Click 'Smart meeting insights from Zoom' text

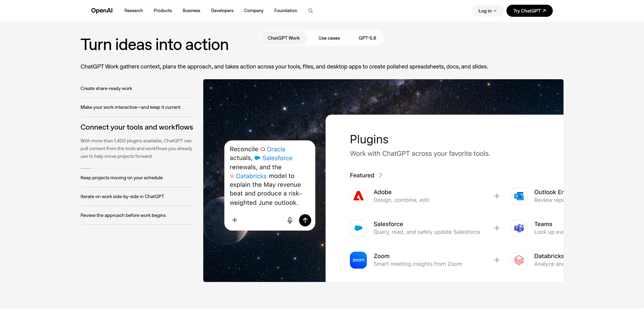[x=418, y=264]
